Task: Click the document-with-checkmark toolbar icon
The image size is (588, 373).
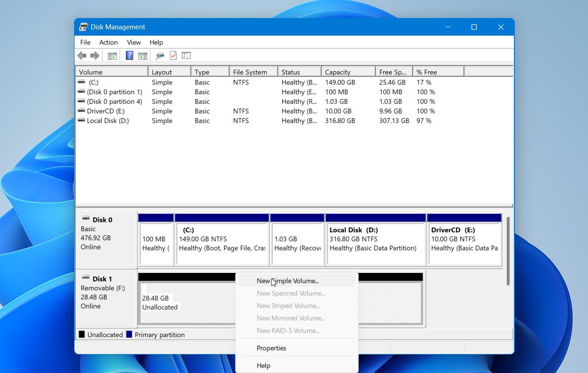Action: [x=173, y=55]
